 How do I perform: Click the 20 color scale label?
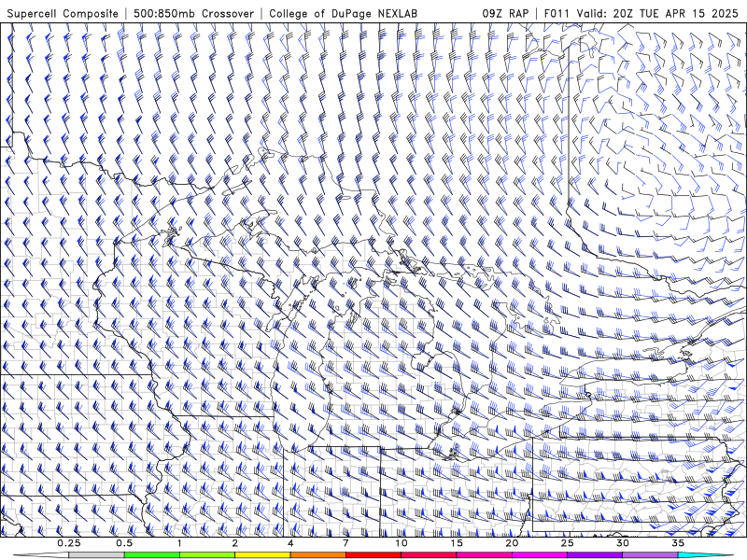coord(512,543)
